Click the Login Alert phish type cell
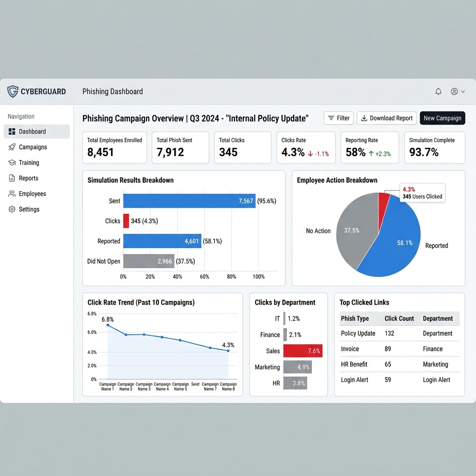 [354, 380]
